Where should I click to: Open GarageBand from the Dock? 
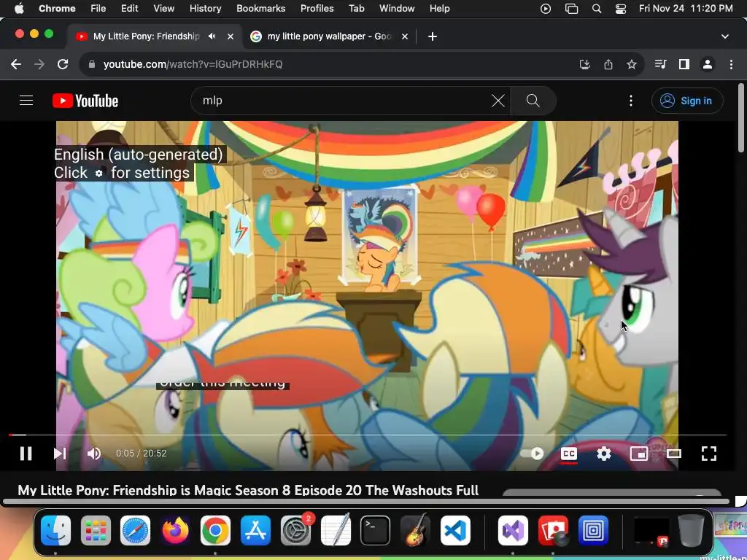point(415,530)
